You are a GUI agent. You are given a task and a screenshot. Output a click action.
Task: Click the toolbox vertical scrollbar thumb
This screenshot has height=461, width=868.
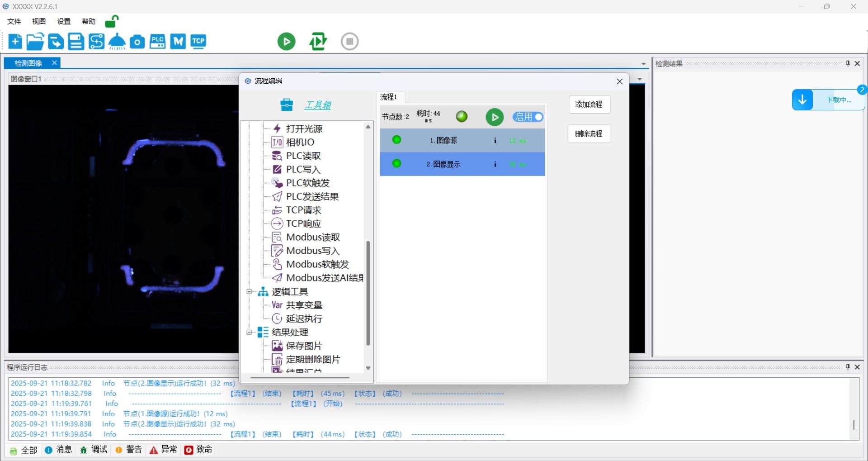(x=368, y=293)
